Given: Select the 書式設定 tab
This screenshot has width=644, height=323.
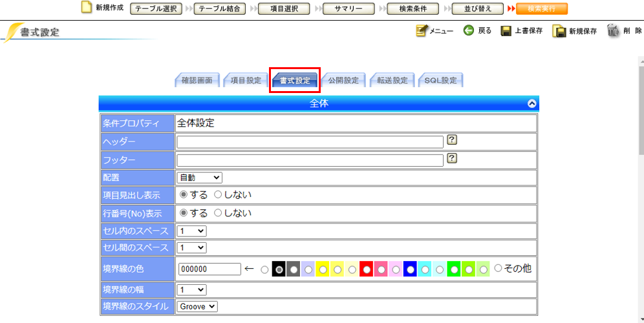Looking at the screenshot, I should click(294, 81).
